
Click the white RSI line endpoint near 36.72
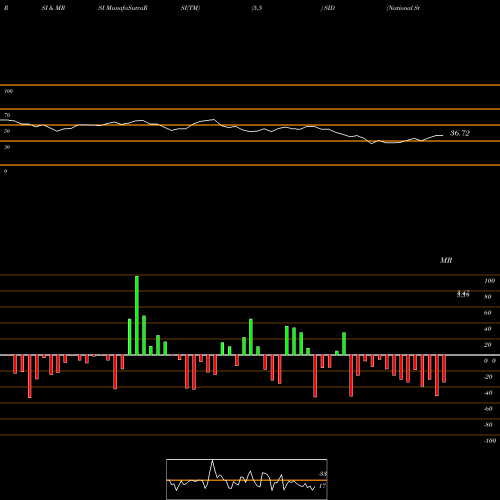(x=443, y=135)
